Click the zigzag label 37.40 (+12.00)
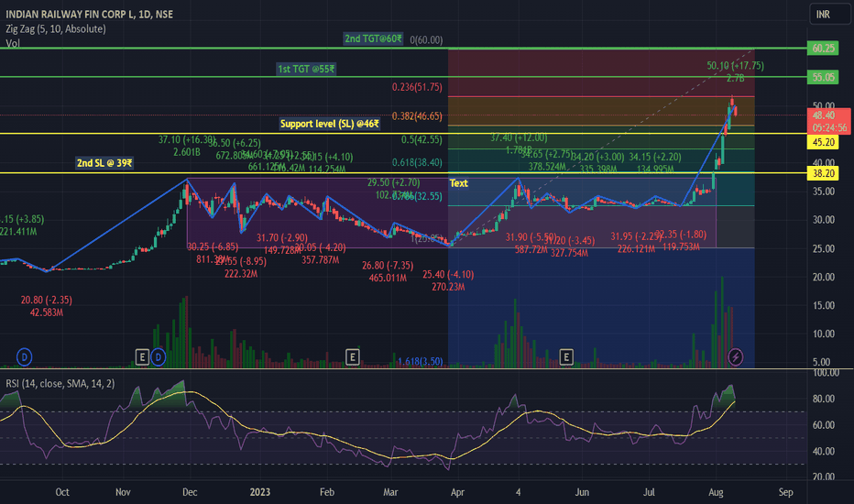Image resolution: width=854 pixels, height=504 pixels. click(x=519, y=137)
